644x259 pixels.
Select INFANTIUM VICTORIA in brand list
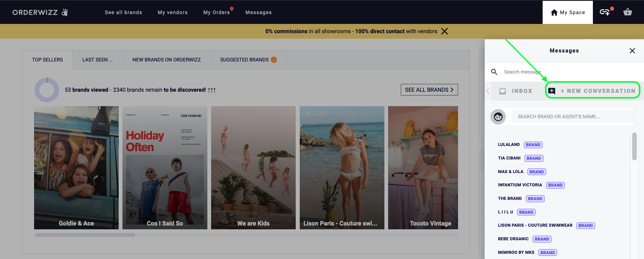point(520,185)
